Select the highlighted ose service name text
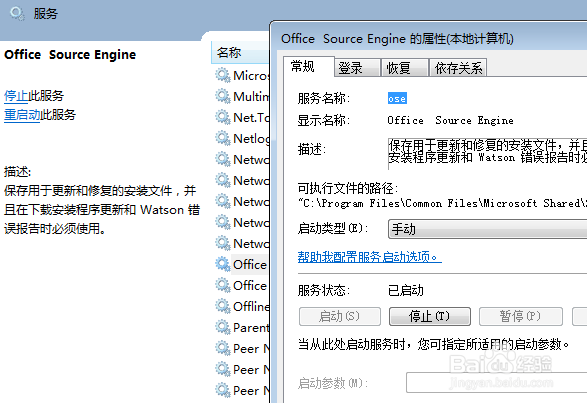This screenshot has width=587, height=403. point(397,99)
